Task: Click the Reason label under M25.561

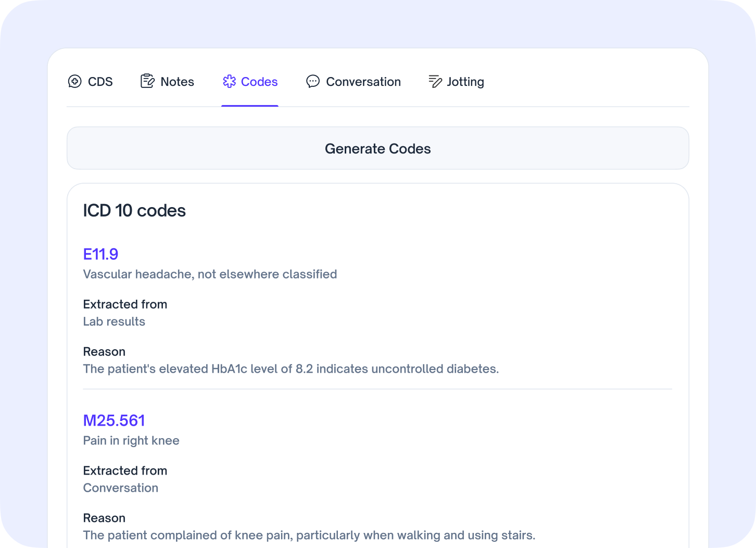Action: [x=104, y=518]
